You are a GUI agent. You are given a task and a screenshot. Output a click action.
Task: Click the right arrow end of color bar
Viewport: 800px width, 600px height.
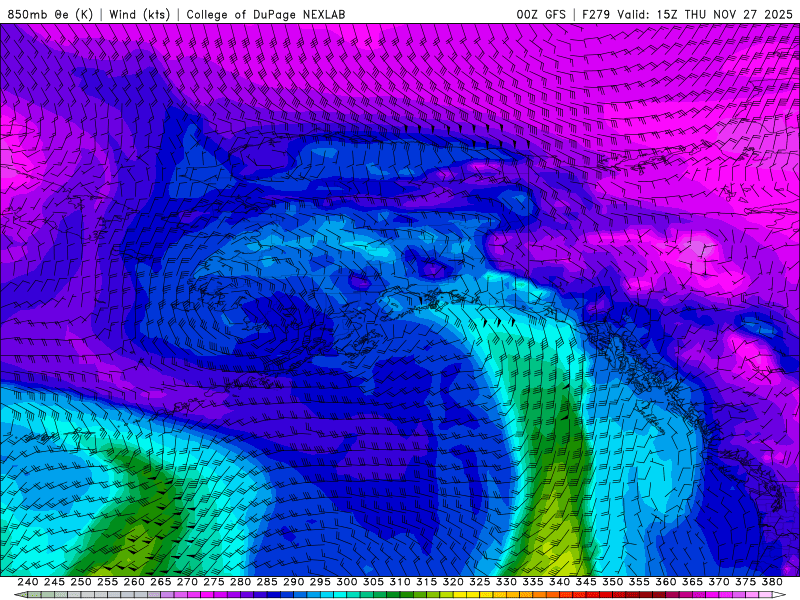[779, 595]
